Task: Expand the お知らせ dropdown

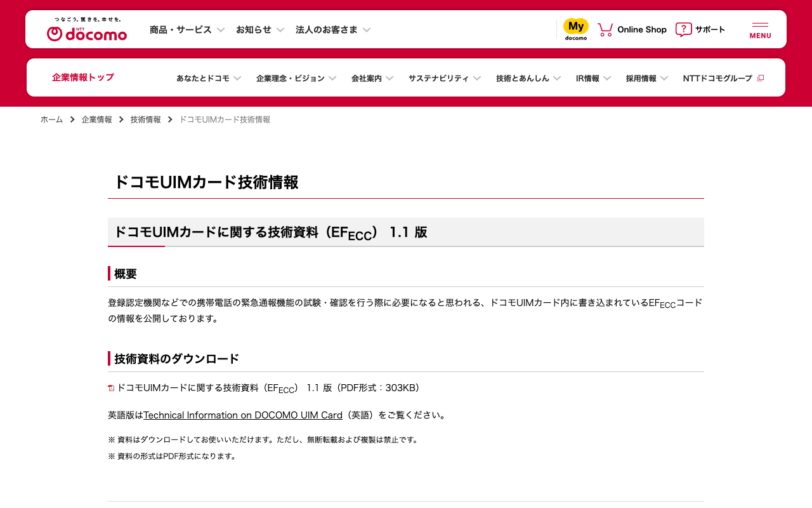Action: coord(260,29)
